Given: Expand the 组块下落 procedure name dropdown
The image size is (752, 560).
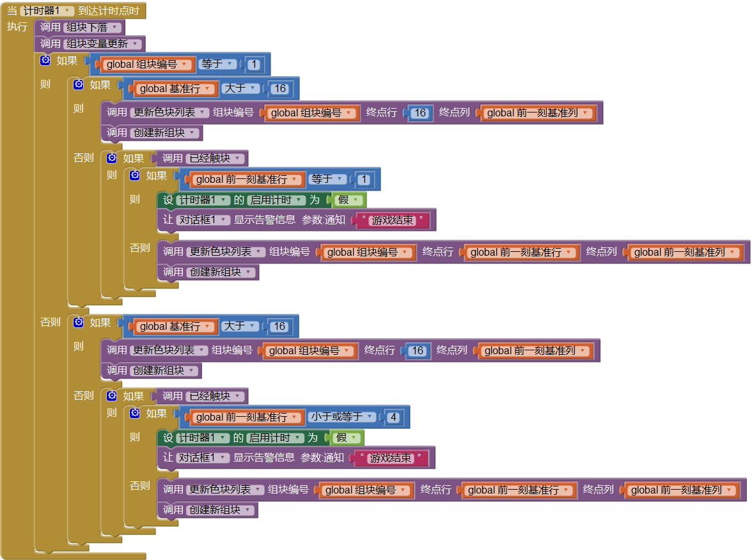Looking at the screenshot, I should (114, 27).
